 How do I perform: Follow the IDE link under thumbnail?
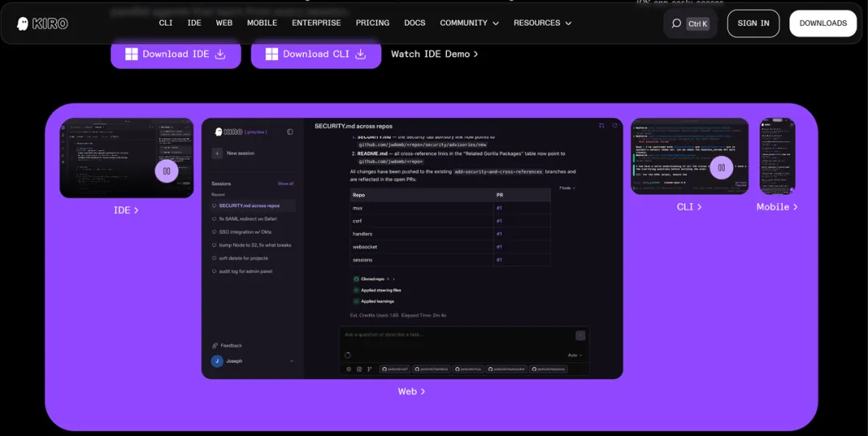(x=126, y=210)
